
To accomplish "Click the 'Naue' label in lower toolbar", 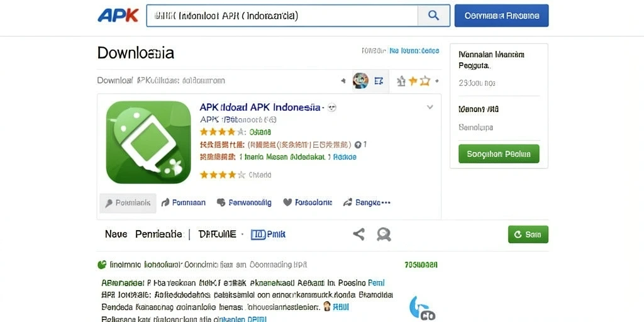I will coord(116,235).
